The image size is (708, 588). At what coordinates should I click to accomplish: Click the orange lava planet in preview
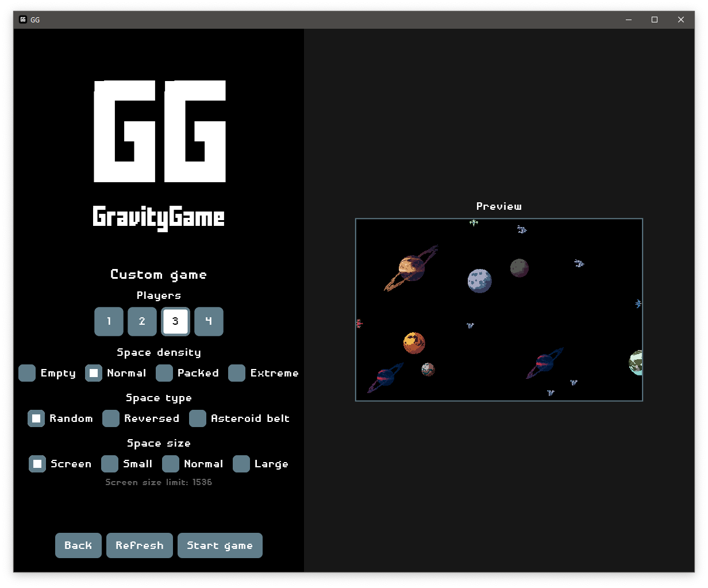pyautogui.click(x=414, y=343)
